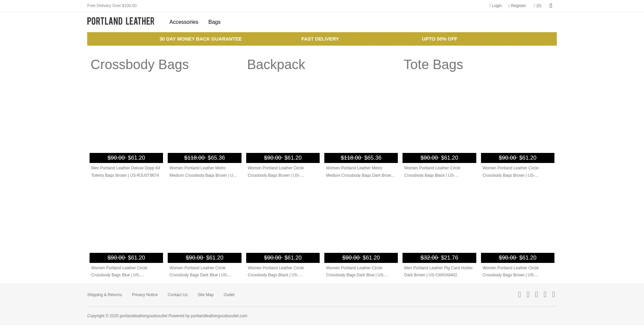Open the shopping cart (0)
This screenshot has width=644, height=333.
537,6
